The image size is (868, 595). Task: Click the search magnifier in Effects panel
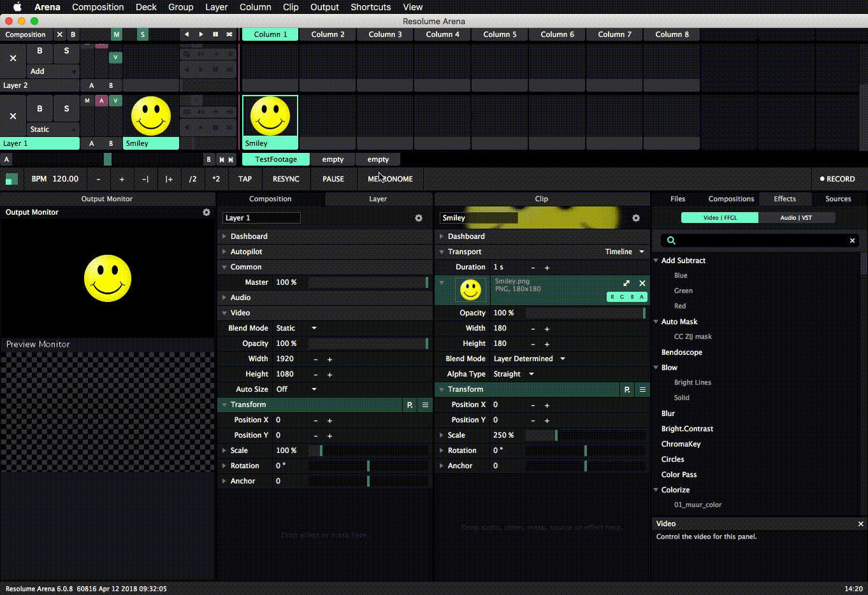671,240
